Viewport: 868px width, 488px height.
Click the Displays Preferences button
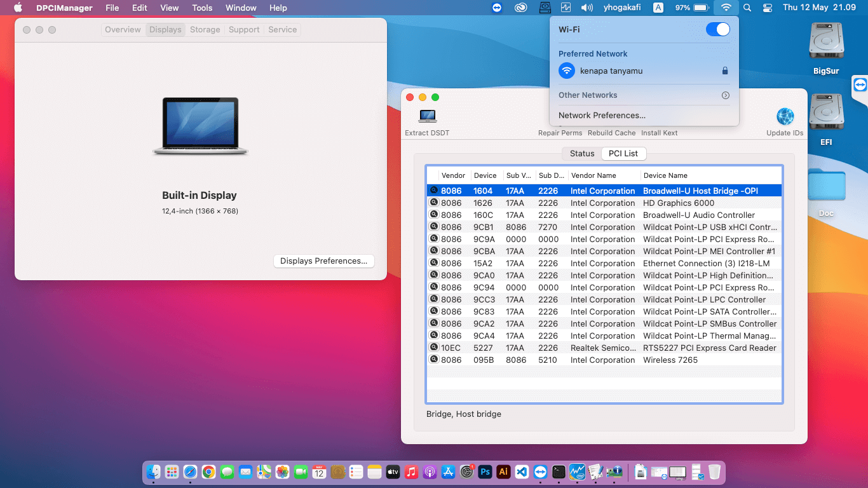point(323,261)
